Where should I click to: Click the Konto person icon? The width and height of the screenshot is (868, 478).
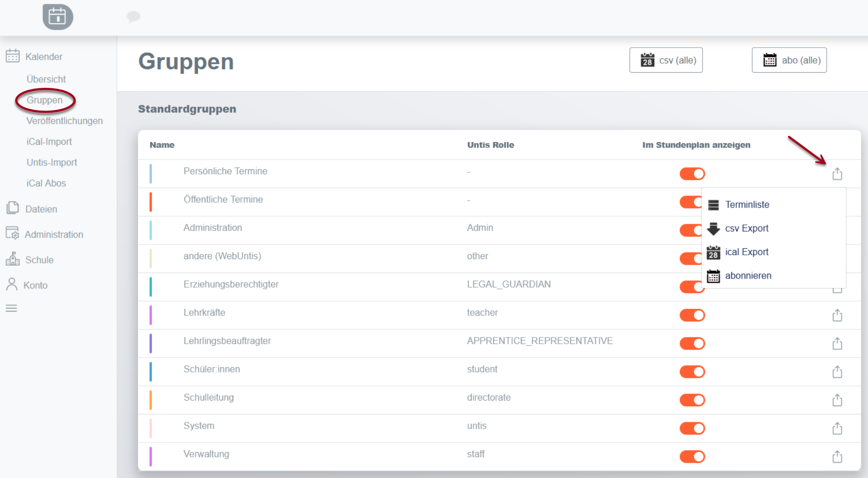(12, 285)
